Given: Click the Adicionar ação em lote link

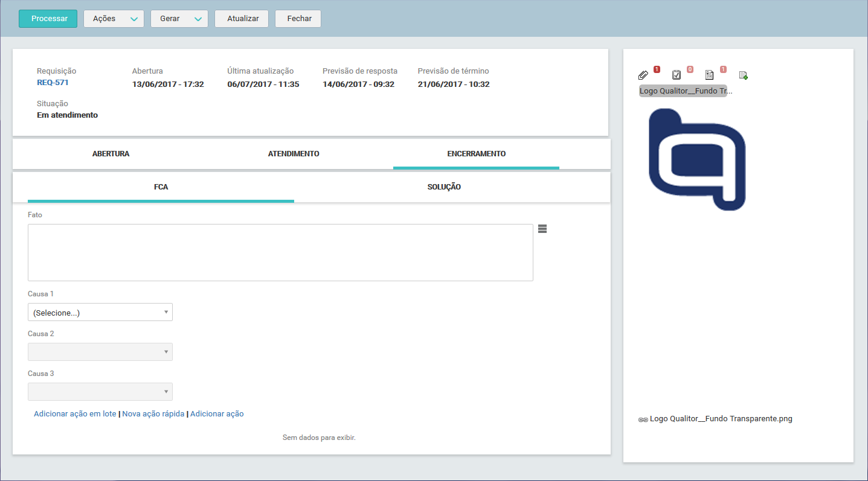Looking at the screenshot, I should 75,414.
